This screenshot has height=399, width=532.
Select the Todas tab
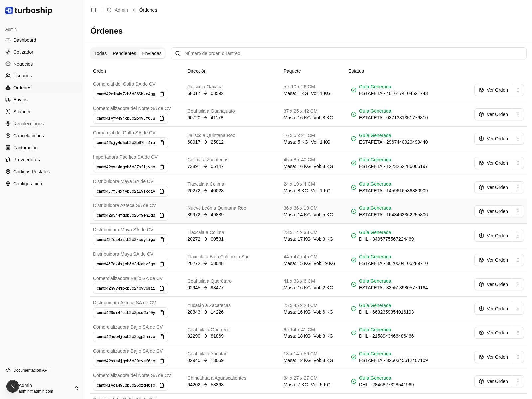[100, 53]
